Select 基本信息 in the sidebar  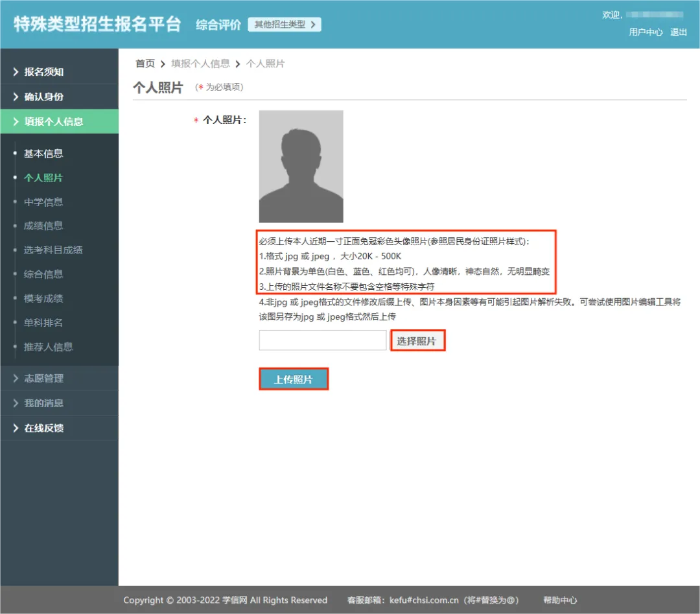pyautogui.click(x=43, y=154)
